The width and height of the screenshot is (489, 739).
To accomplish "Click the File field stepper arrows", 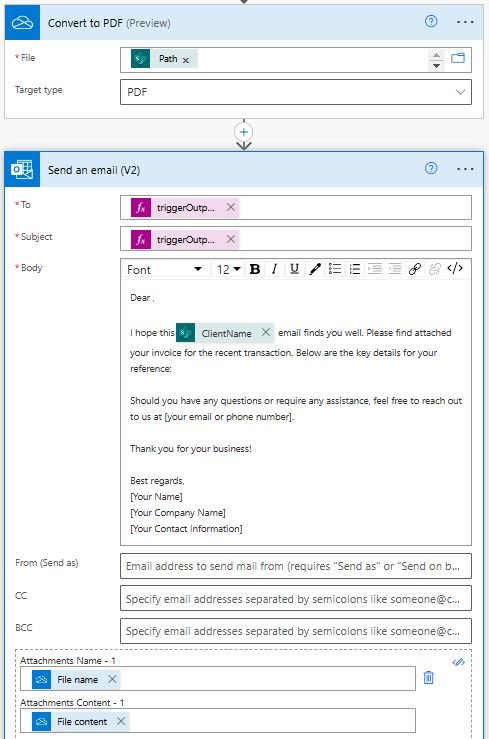I will [x=436, y=60].
